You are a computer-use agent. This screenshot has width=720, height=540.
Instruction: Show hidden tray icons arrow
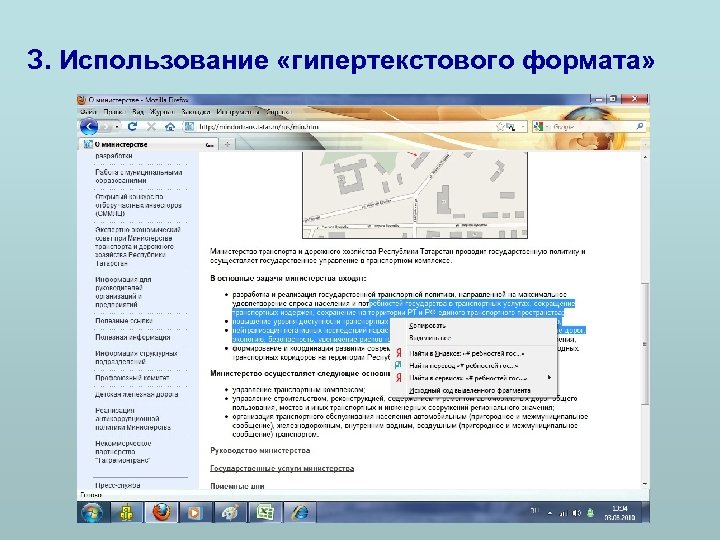click(550, 513)
